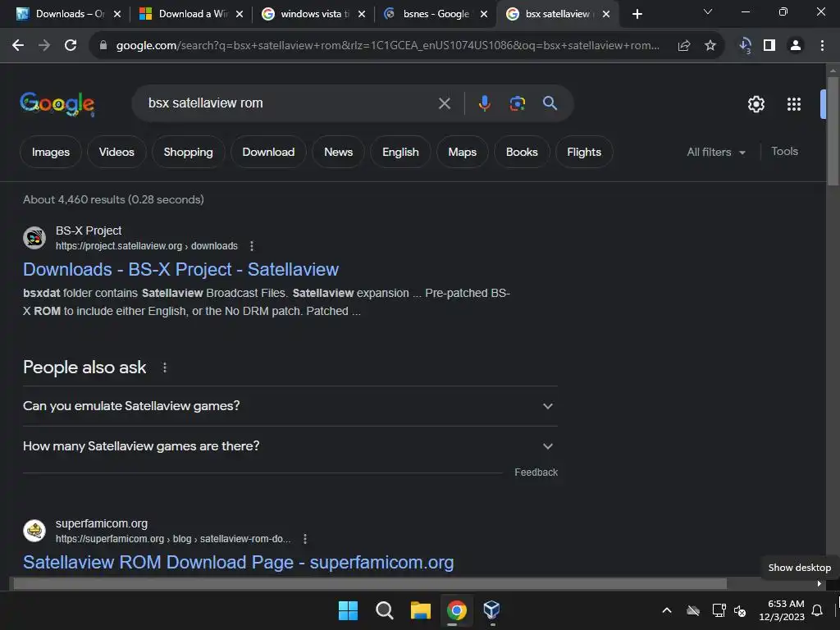
Task: Open the notification bell
Action: [x=817, y=610]
